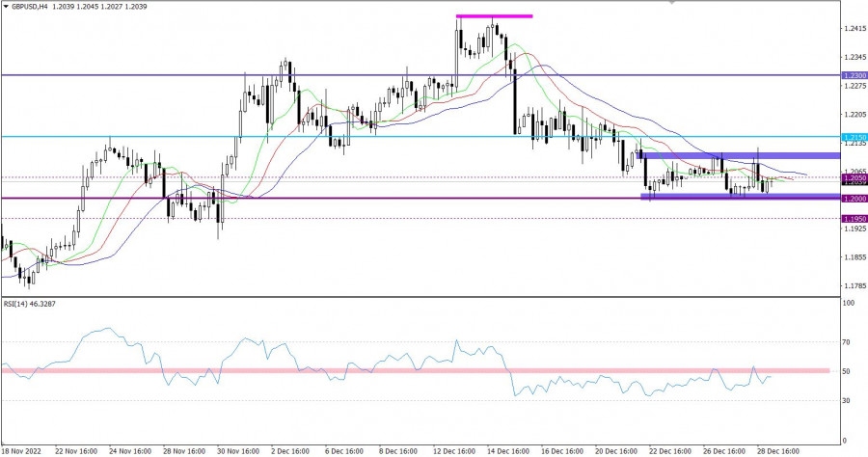Select the magenta line above the price peak
Screen dimensions: 868x457
pos(494,16)
